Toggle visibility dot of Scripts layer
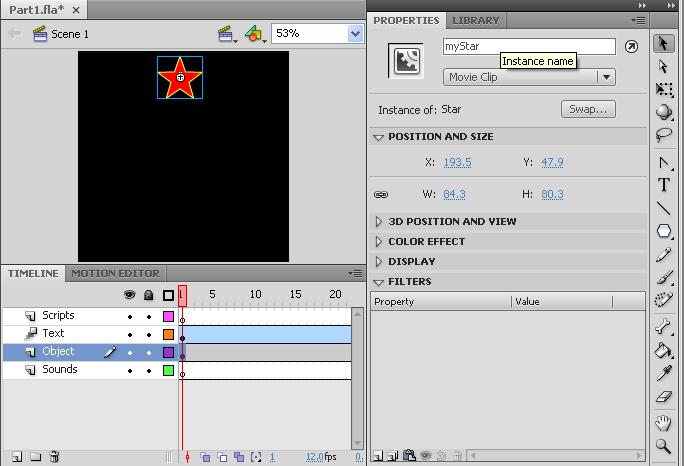This screenshot has height=466, width=684. [130, 317]
